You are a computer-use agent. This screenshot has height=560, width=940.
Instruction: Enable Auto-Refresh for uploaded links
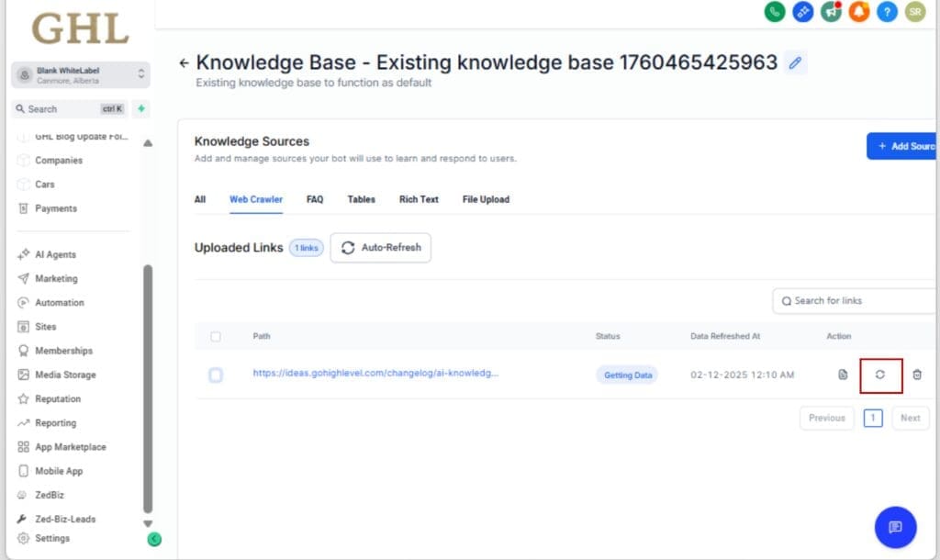pyautogui.click(x=380, y=247)
